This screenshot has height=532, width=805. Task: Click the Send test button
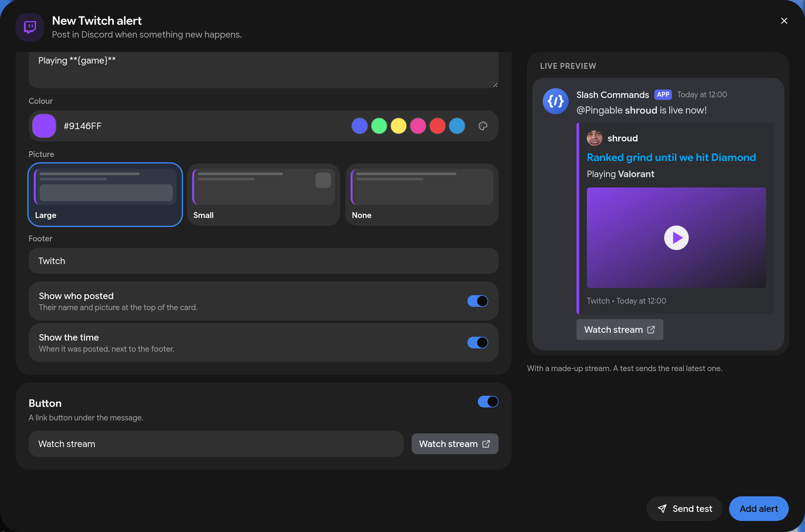(x=684, y=509)
